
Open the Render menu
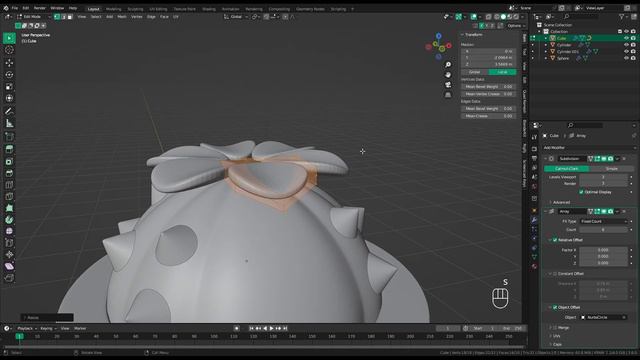click(x=40, y=8)
